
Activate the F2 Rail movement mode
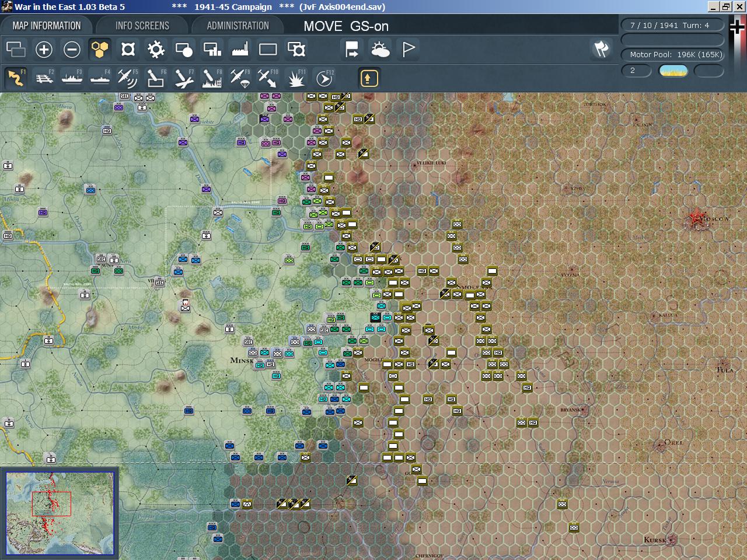click(x=44, y=78)
